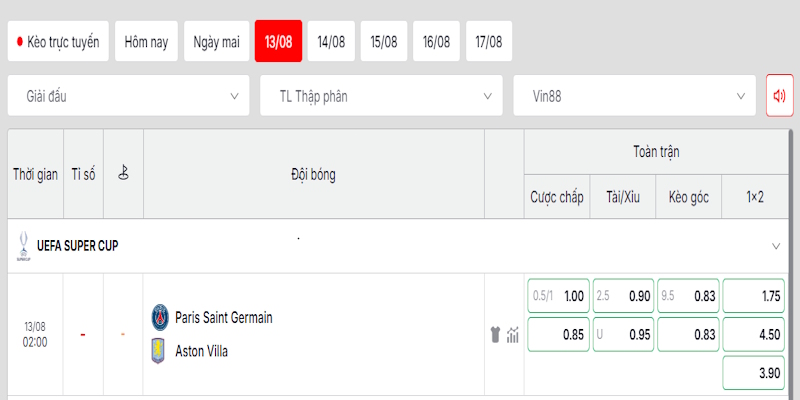
Task: Toggle the sound speaker icon
Action: 779,95
